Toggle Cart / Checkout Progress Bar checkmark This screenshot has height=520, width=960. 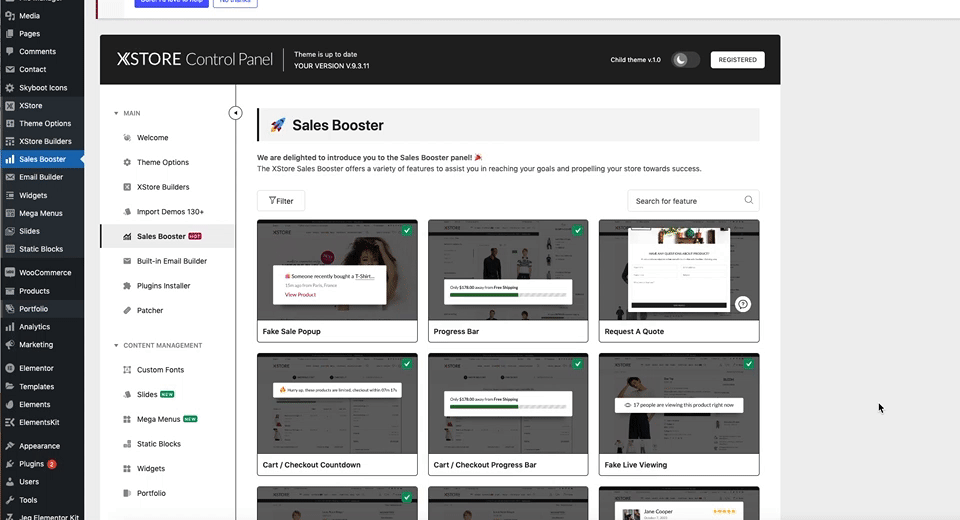pos(577,364)
